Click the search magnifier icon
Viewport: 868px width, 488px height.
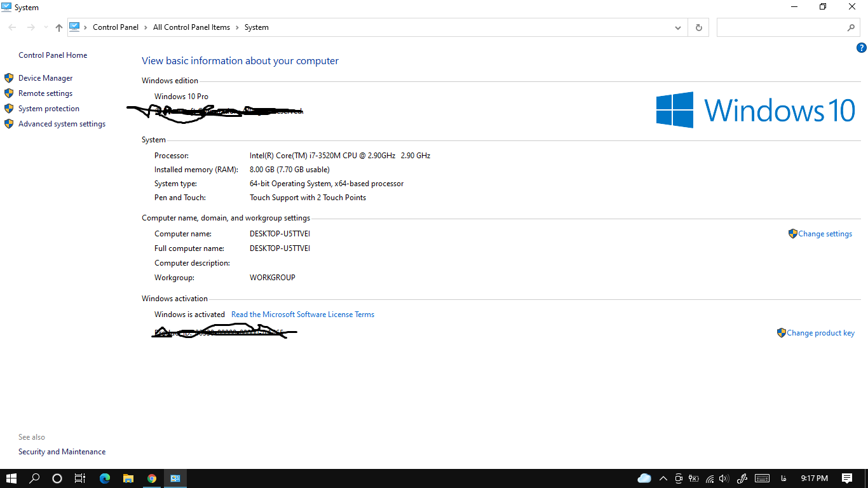[851, 27]
